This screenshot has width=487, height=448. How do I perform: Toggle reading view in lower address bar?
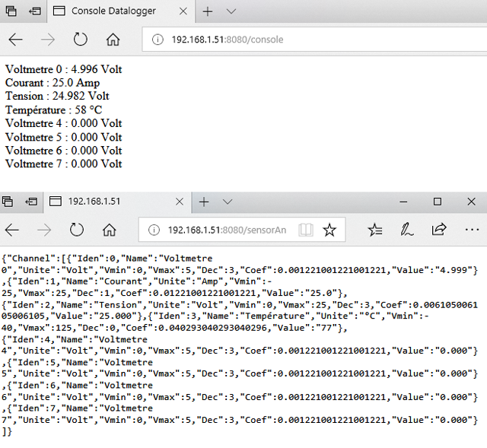pos(305,230)
